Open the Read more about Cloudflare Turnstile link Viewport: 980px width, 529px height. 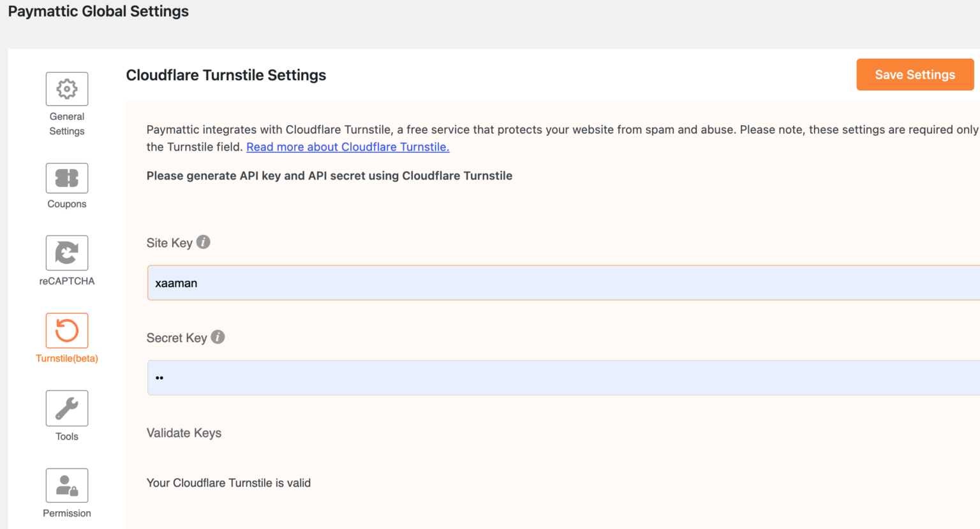tap(347, 147)
